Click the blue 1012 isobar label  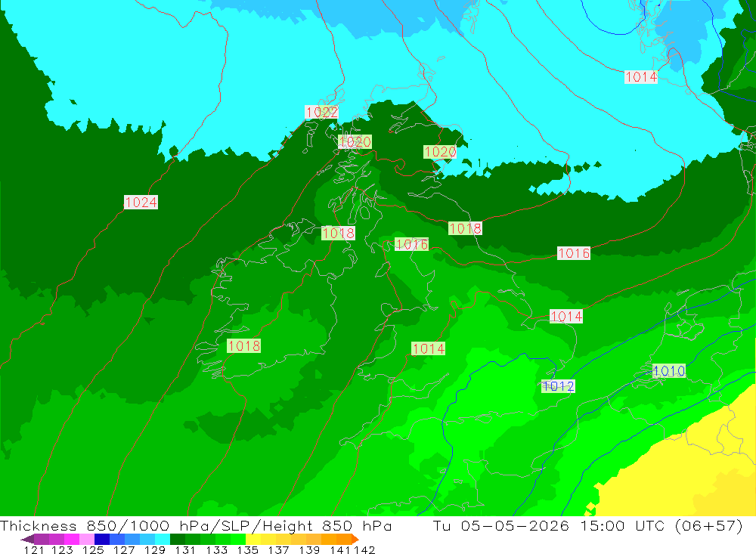558,386
